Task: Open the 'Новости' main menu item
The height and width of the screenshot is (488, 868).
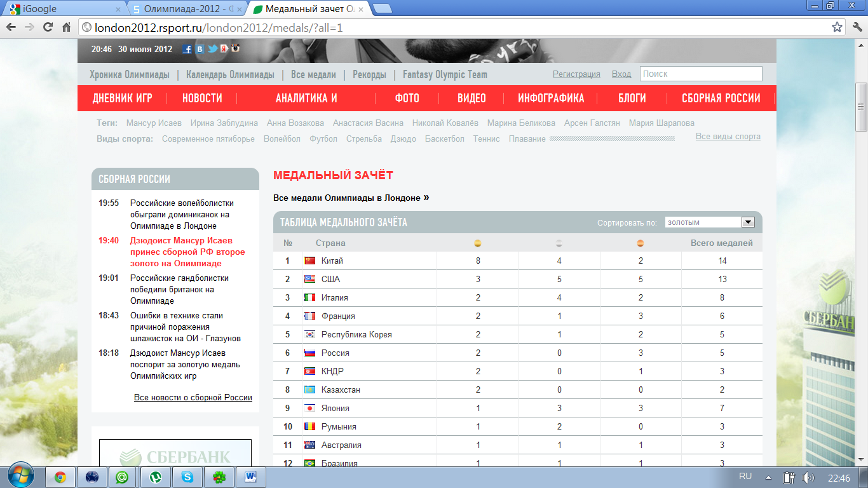Action: (x=202, y=98)
